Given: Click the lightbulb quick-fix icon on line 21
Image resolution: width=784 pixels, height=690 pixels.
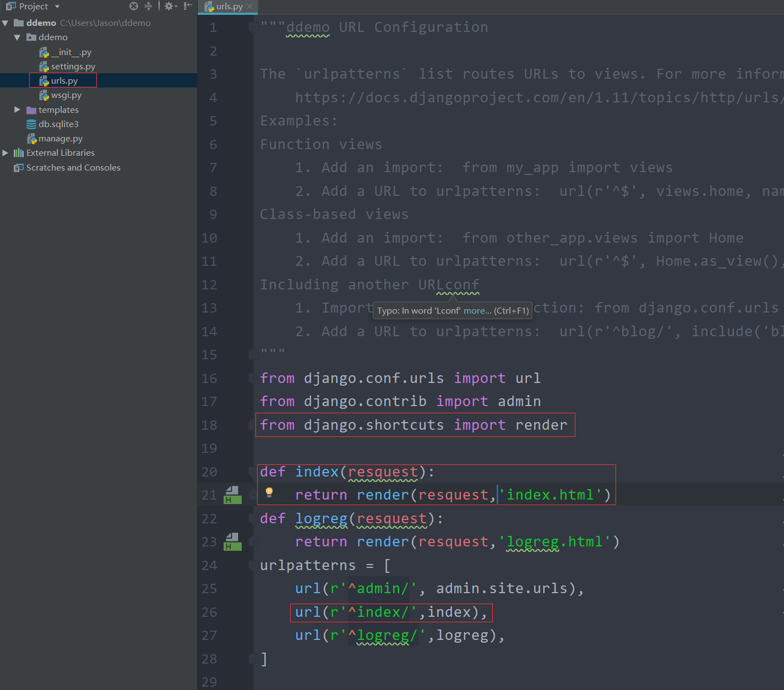Looking at the screenshot, I should 269,492.
